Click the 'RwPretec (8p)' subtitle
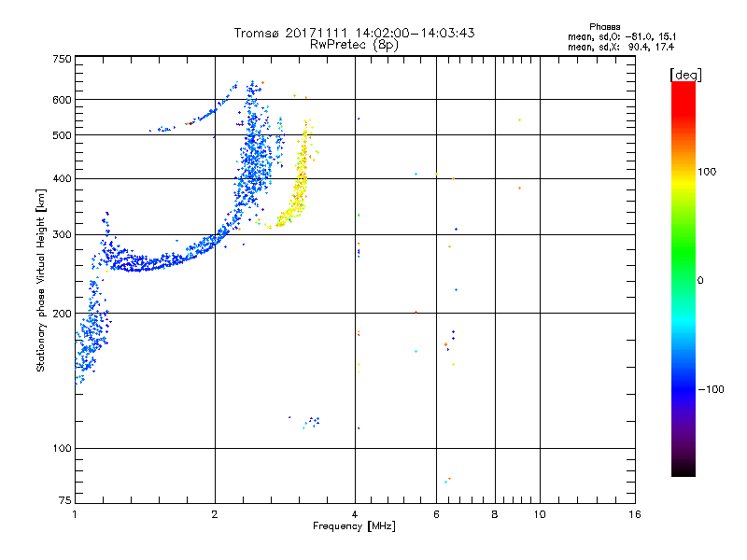The width and height of the screenshot is (747, 560). 354,45
